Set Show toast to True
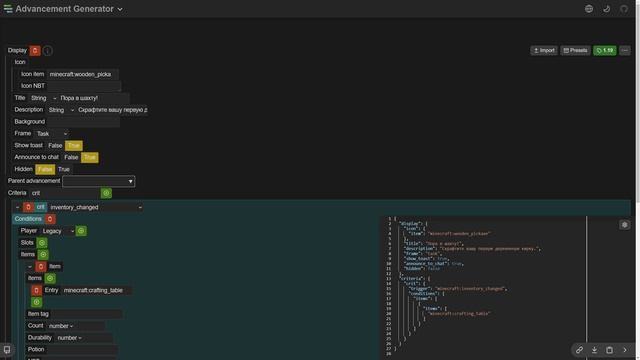Screen dimensions: 640x360 74,146
